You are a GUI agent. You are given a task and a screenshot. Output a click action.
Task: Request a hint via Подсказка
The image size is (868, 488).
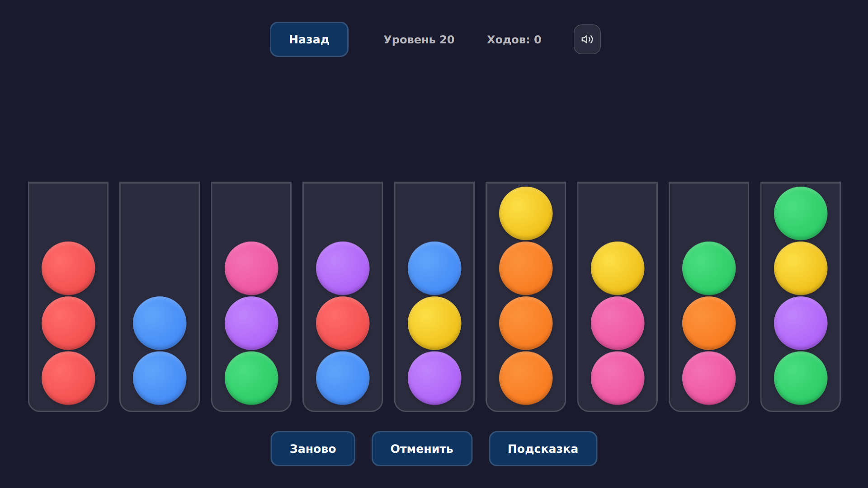543,449
